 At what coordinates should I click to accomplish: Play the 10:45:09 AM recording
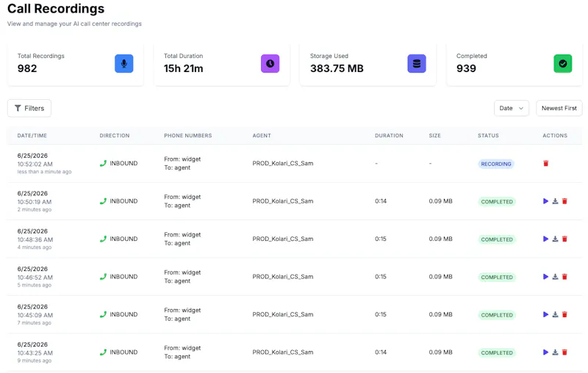pos(545,314)
